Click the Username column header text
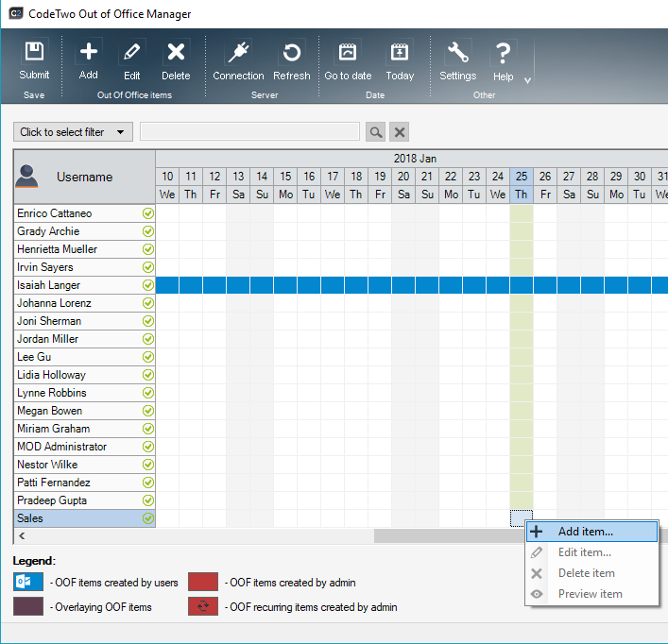This screenshot has width=668, height=644. tap(85, 178)
